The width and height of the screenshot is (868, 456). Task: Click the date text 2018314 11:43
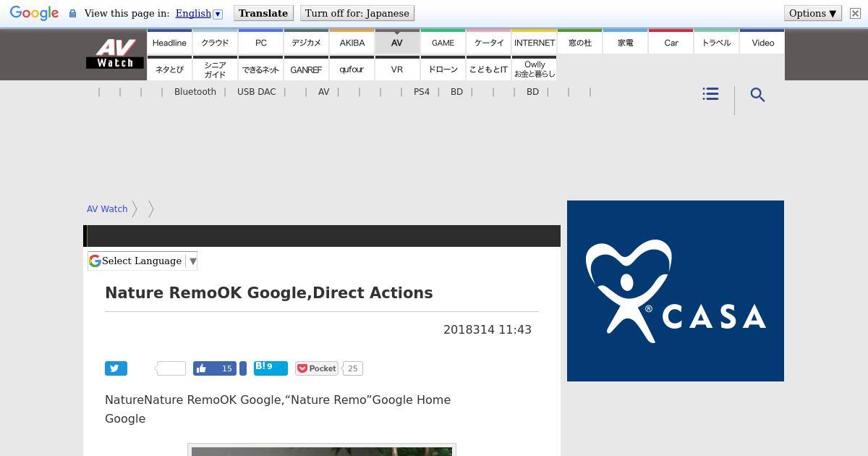click(488, 329)
